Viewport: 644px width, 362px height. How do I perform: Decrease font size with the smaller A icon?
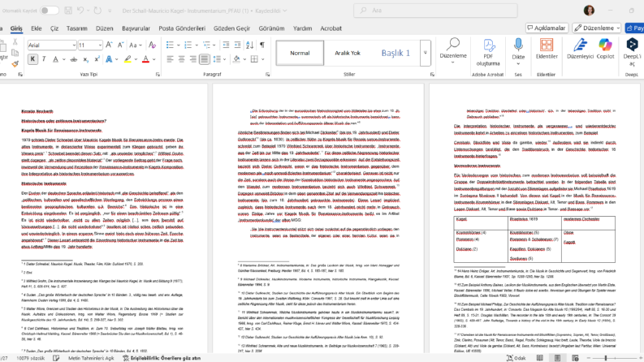(x=120, y=45)
